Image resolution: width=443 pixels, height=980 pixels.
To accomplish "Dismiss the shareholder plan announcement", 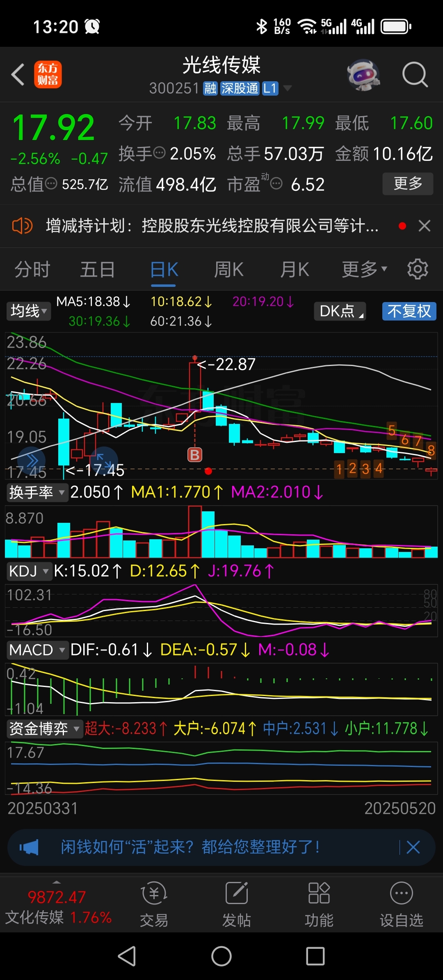I will [x=425, y=226].
